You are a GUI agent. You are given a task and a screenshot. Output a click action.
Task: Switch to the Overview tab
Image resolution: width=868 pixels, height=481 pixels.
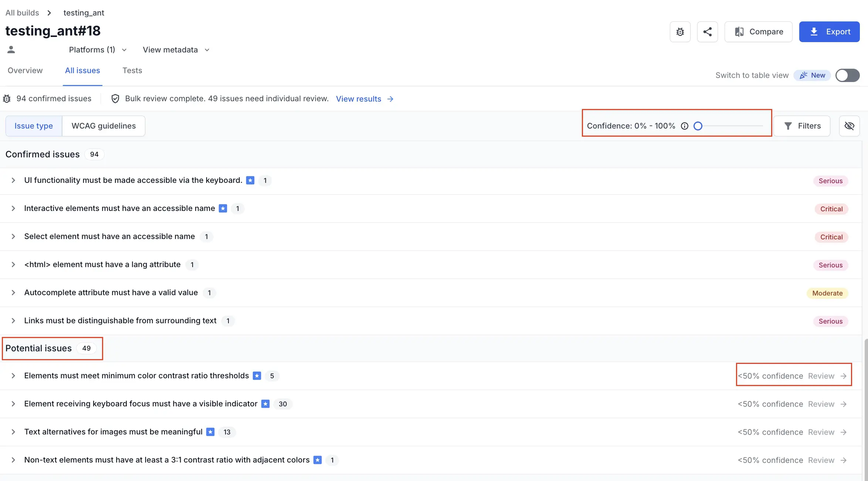coord(25,71)
